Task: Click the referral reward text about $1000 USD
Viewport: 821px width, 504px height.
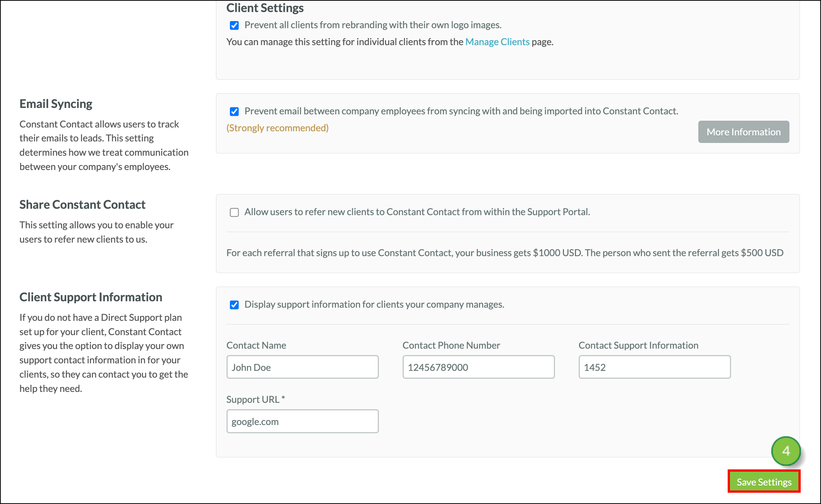Action: tap(505, 253)
